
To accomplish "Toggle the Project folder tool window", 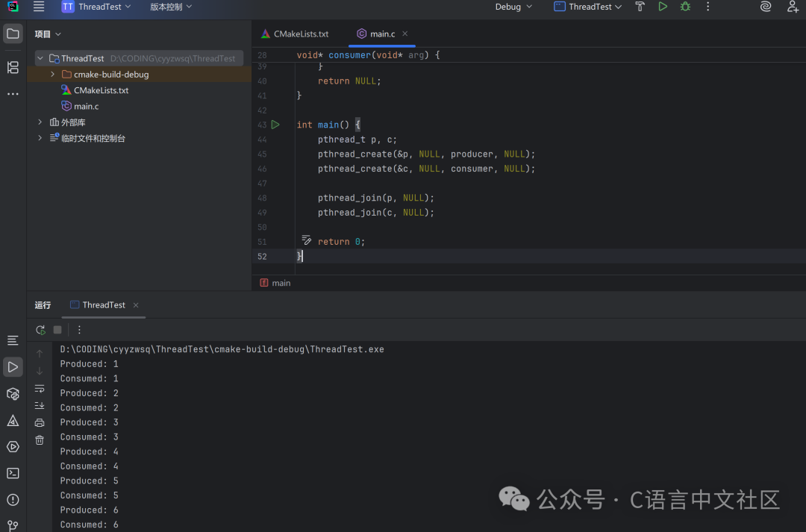I will (x=13, y=34).
